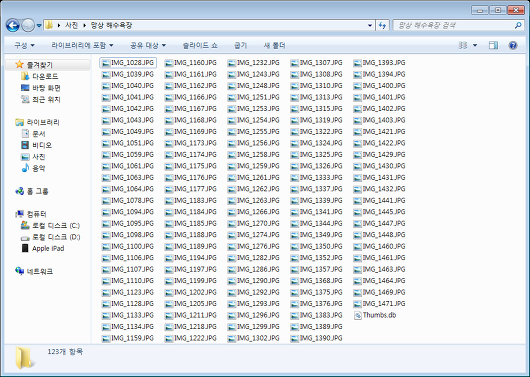Select the 사진 breadcrumb in the address bar
This screenshot has height=377, width=530.
click(x=71, y=25)
